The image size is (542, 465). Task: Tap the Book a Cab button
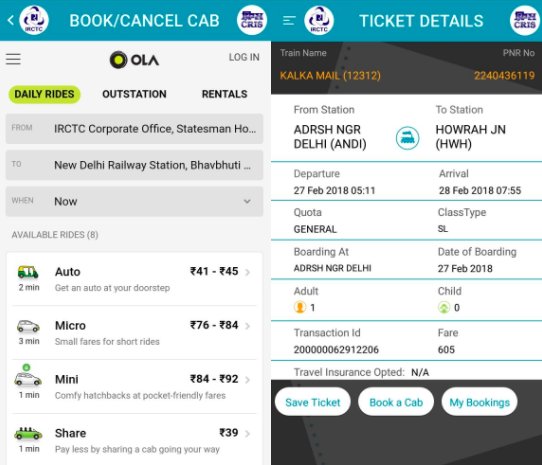click(x=396, y=402)
